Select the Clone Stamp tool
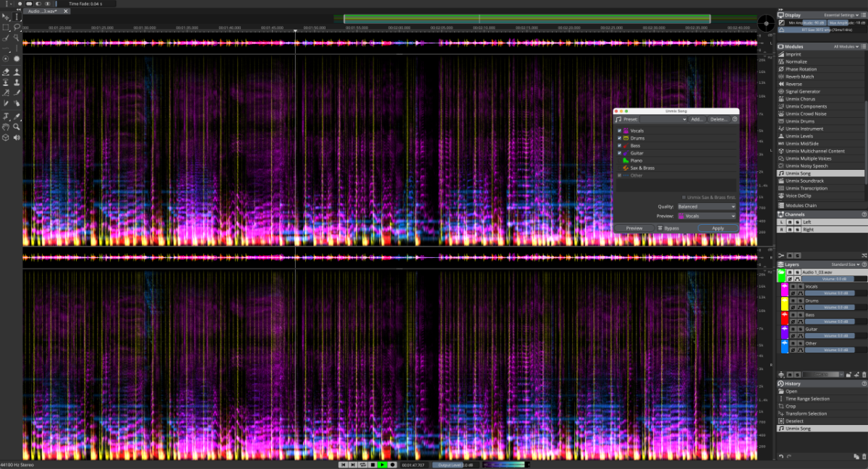Image resolution: width=868 pixels, height=469 pixels. coord(16,82)
